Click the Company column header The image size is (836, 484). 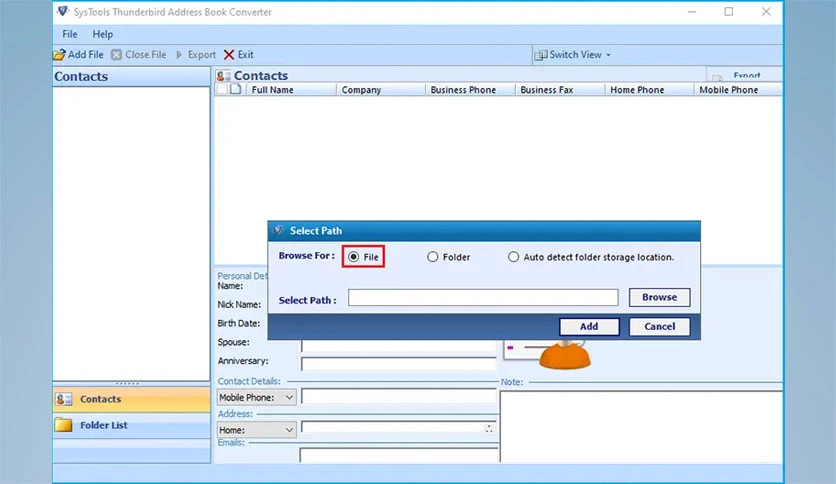click(x=381, y=90)
